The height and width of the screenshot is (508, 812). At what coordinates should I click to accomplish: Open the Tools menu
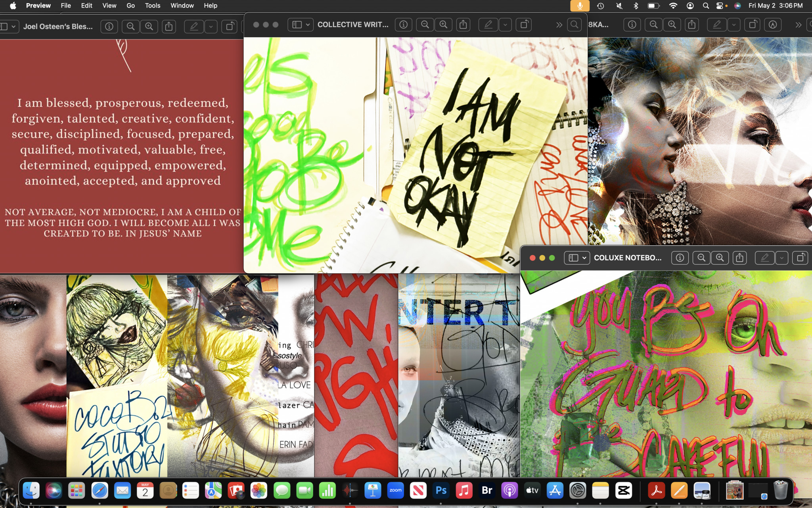click(152, 6)
